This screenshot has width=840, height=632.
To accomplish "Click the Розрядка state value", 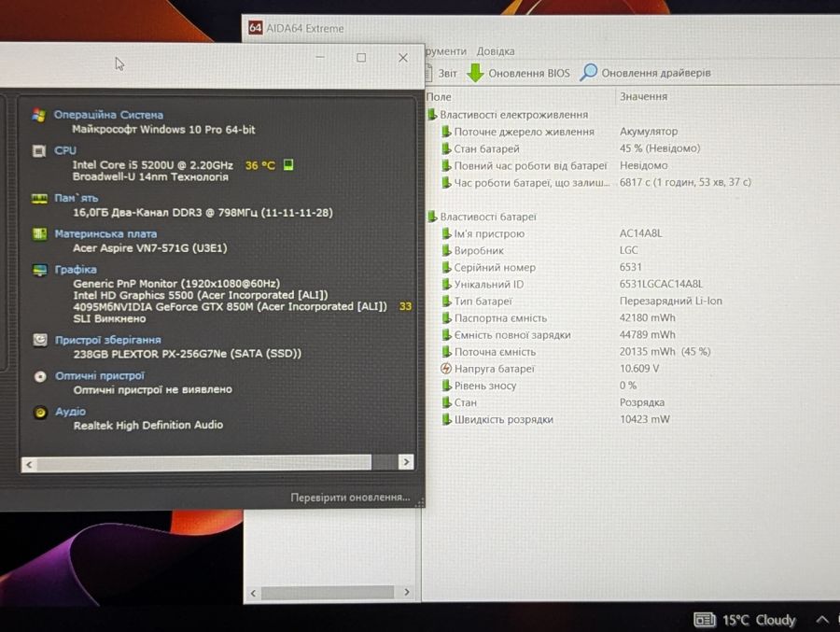I will [642, 402].
